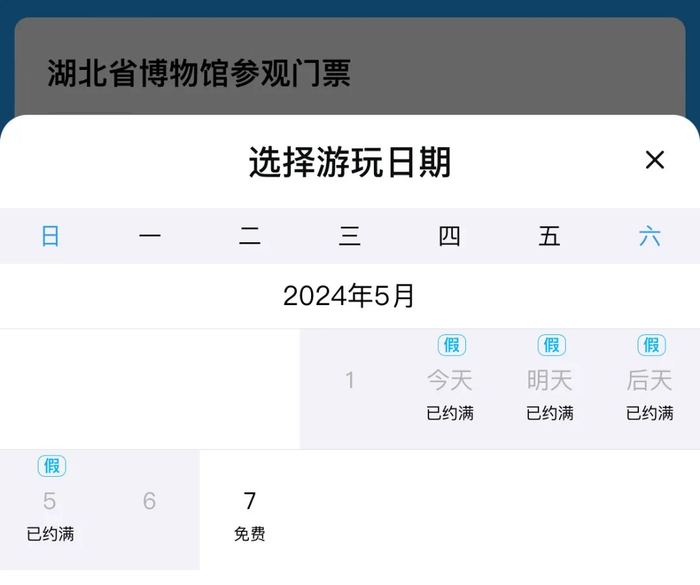Click the 四 weekday header
This screenshot has width=700, height=585.
pyautogui.click(x=450, y=236)
